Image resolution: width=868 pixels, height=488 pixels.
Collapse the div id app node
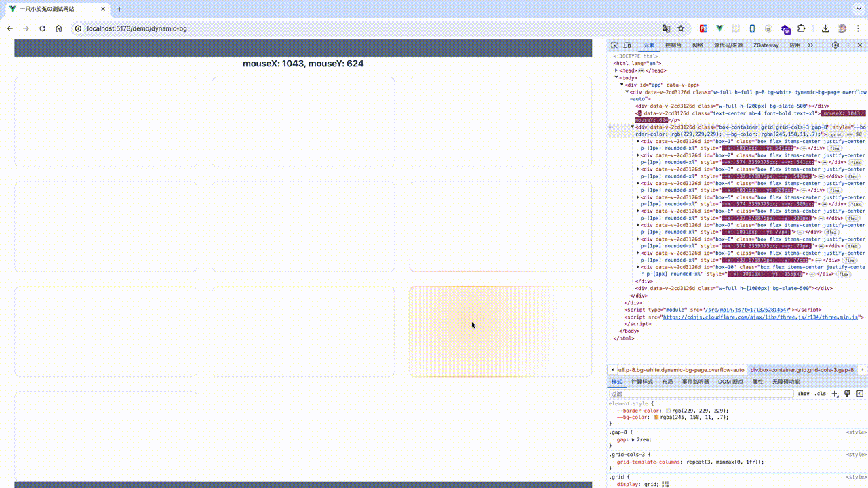click(x=622, y=85)
